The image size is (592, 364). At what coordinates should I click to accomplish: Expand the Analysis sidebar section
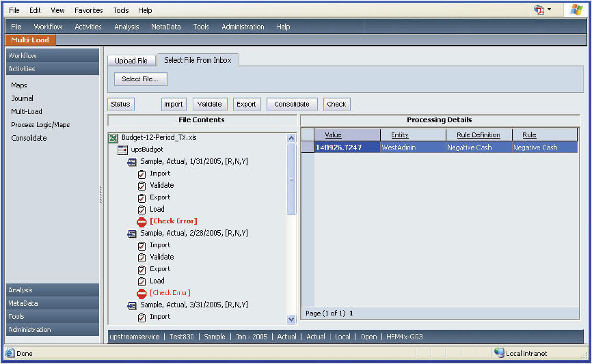click(x=53, y=290)
